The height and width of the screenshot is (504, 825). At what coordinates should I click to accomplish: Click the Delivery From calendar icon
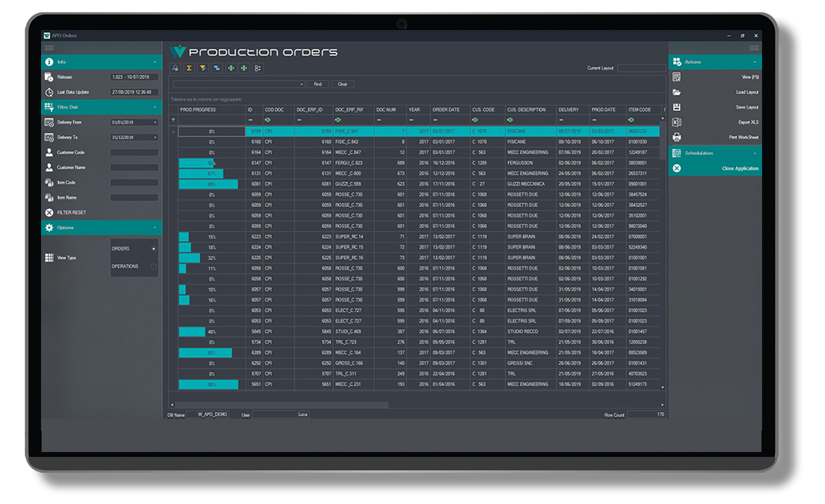click(49, 122)
